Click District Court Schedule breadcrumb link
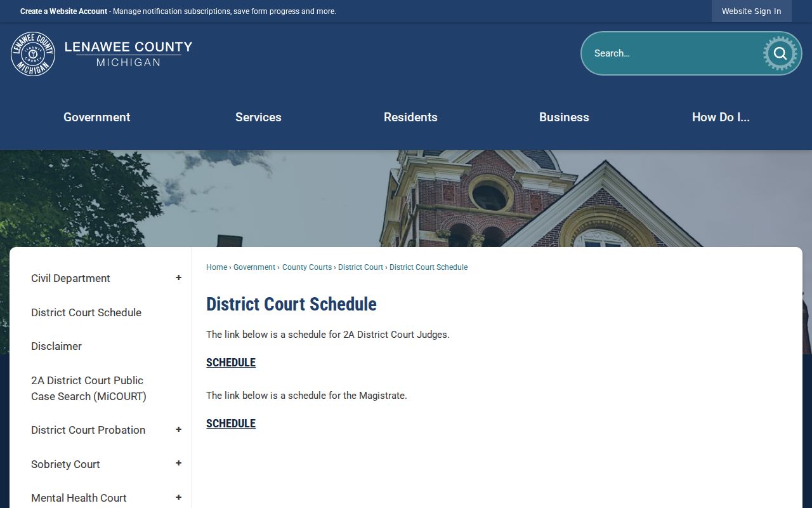This screenshot has height=508, width=812. (428, 267)
